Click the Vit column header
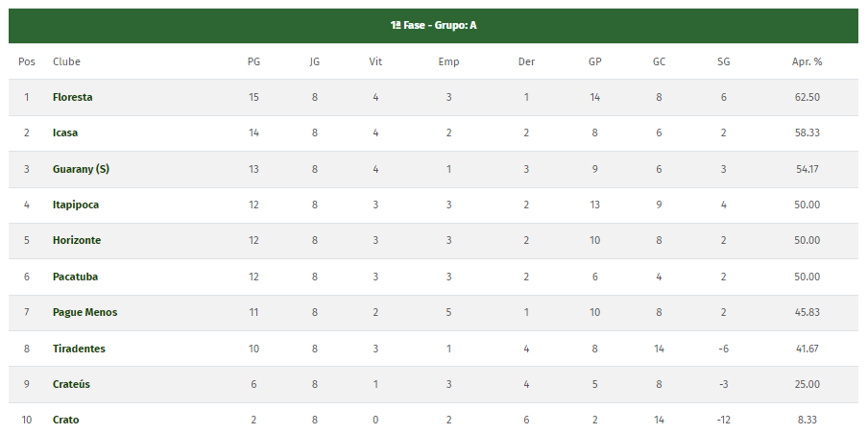The width and height of the screenshot is (868, 434). point(375,61)
